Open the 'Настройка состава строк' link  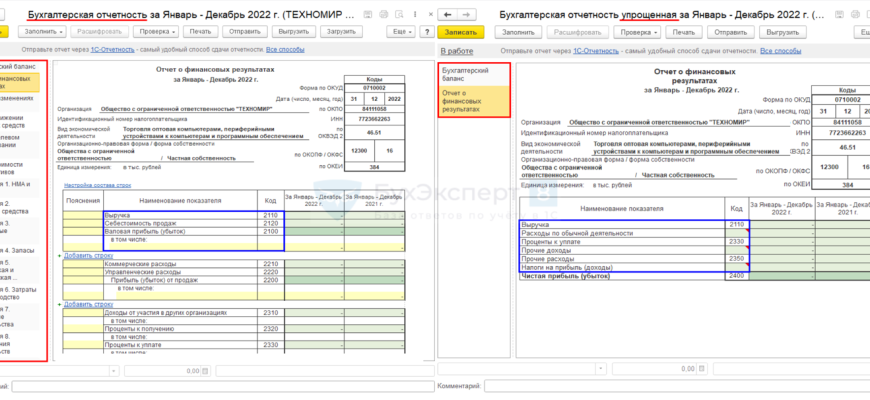tap(98, 186)
